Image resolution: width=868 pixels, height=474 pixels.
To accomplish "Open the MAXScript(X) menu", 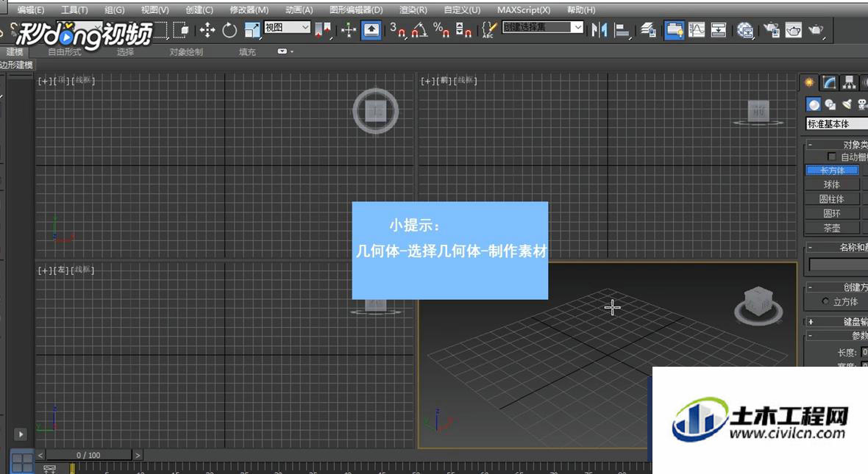I will pyautogui.click(x=524, y=10).
